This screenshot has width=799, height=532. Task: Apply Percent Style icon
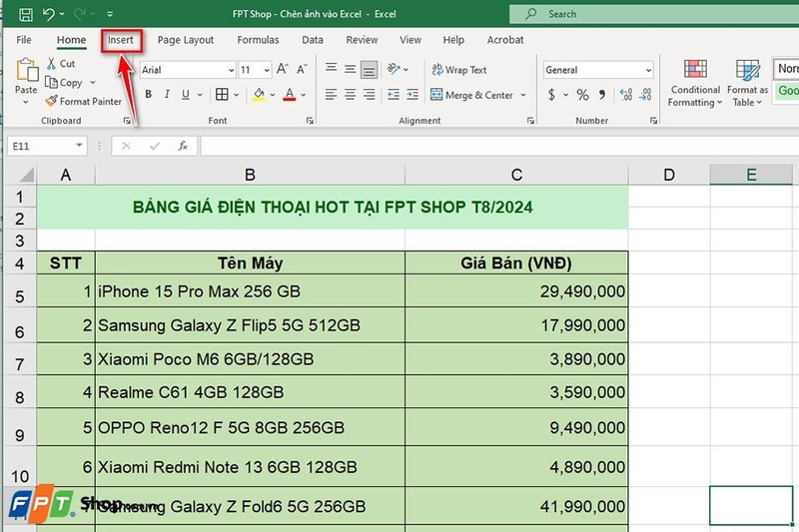(x=582, y=95)
